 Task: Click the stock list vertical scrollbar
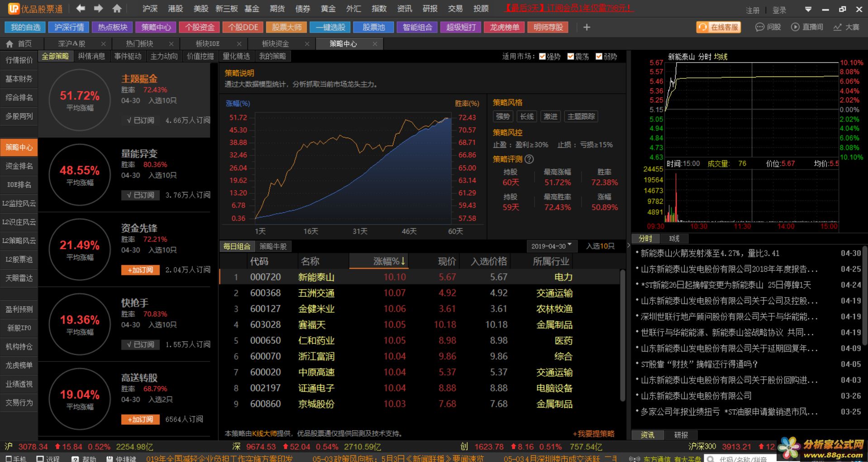click(623, 335)
